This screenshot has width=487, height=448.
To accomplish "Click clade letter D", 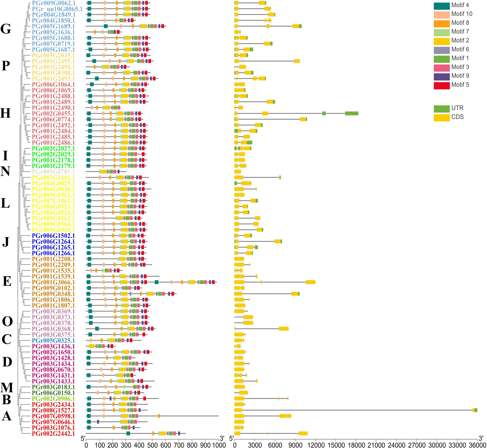I will (7, 362).
